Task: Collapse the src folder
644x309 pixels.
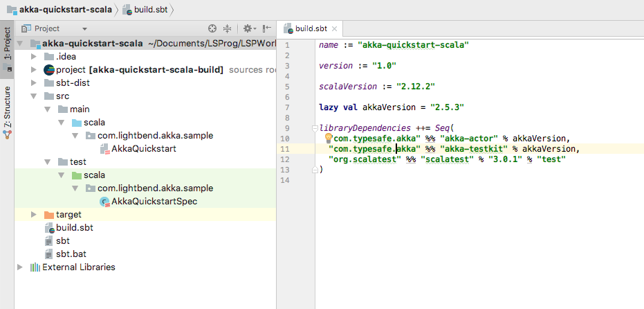Action: click(34, 96)
